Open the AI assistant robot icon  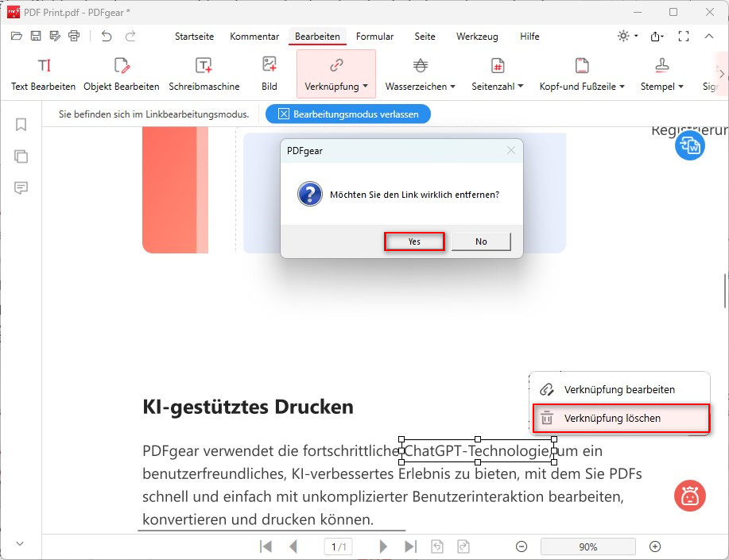[688, 496]
